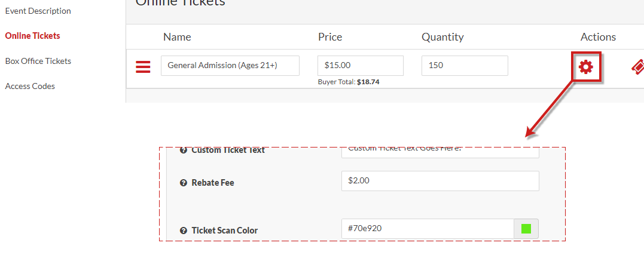The height and width of the screenshot is (258, 644).
Task: Click the help icon next to Rebate Fee
Action: point(184,183)
